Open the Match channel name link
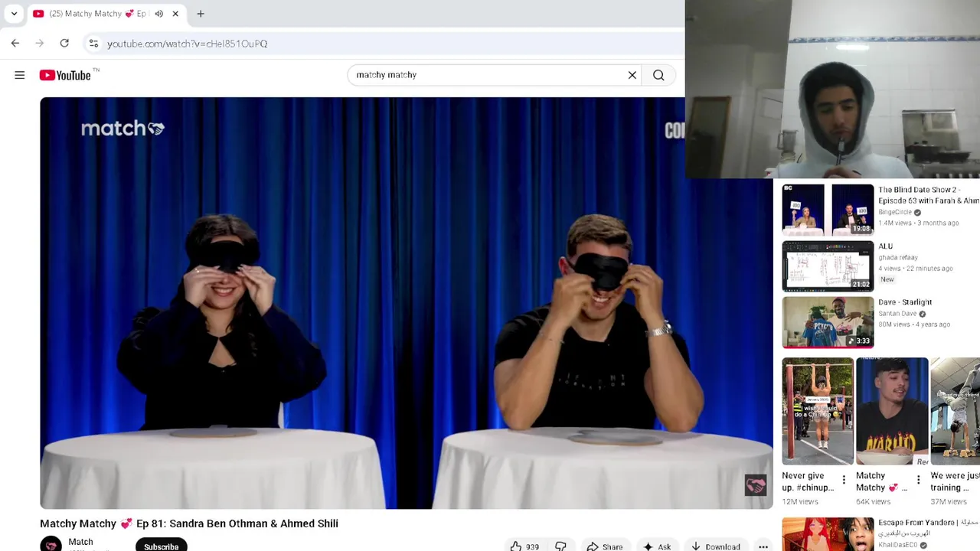 click(x=80, y=542)
